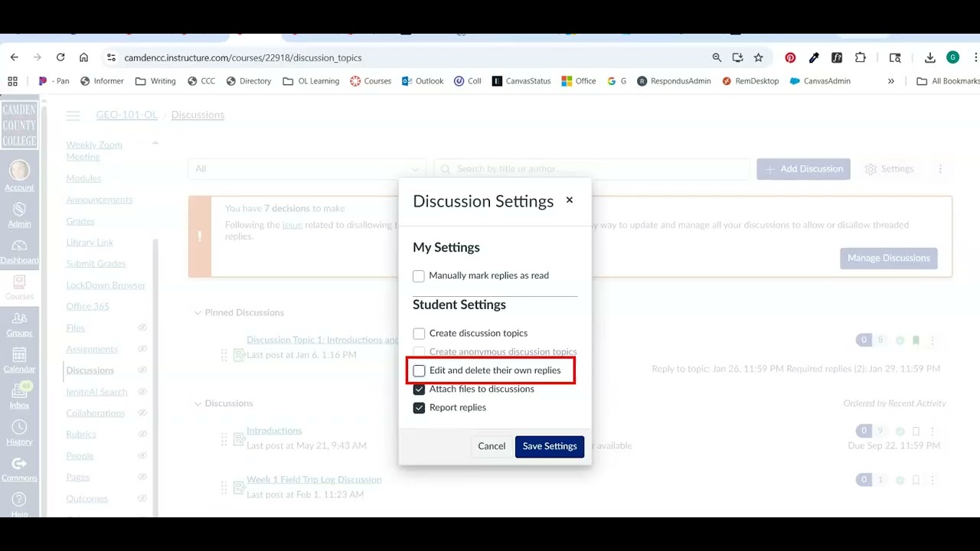Image resolution: width=980 pixels, height=551 pixels.
Task: Open the Pinterest extension icon
Action: pyautogui.click(x=790, y=57)
